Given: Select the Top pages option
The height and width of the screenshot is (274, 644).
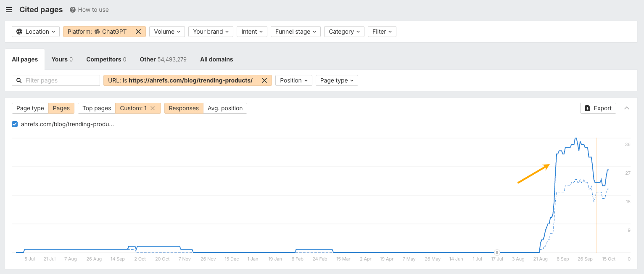Looking at the screenshot, I should [x=97, y=108].
